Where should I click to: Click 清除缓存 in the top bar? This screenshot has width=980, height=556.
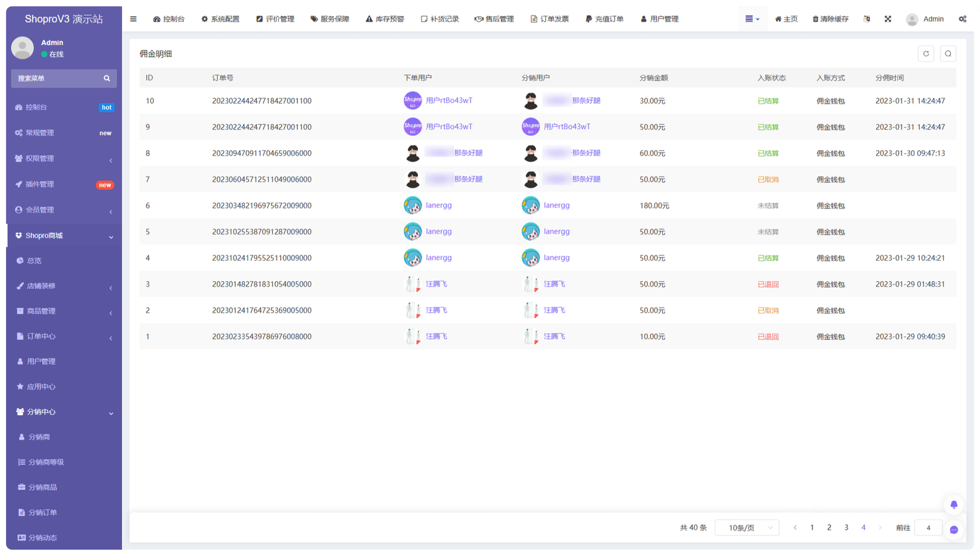click(x=830, y=19)
